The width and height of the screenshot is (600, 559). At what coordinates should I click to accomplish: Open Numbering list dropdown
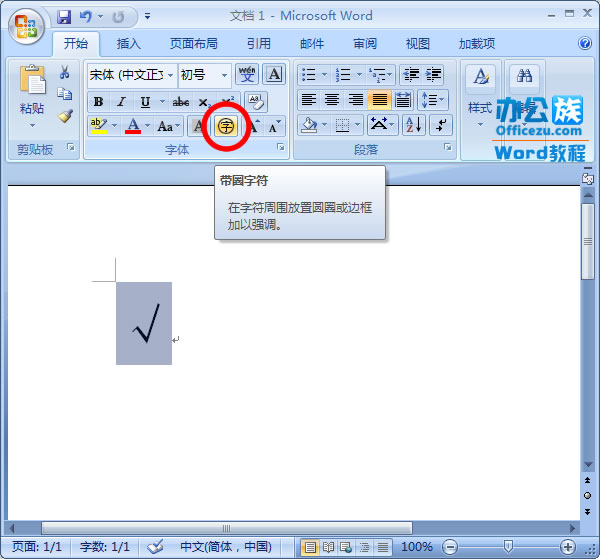click(x=359, y=74)
